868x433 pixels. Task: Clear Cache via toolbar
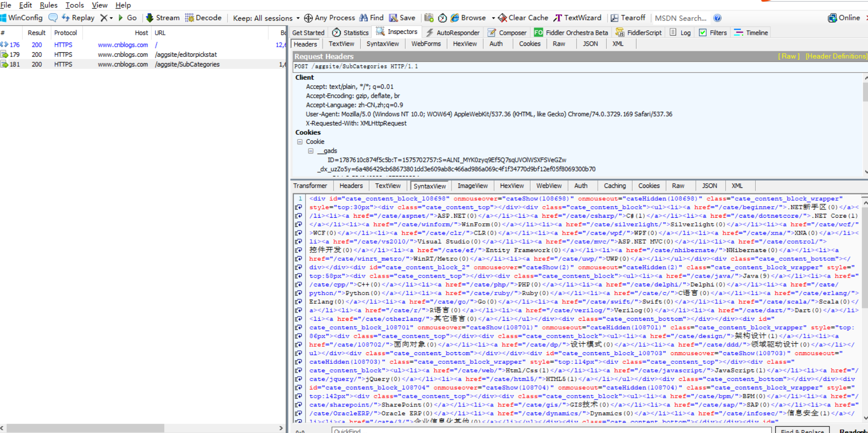pos(523,18)
